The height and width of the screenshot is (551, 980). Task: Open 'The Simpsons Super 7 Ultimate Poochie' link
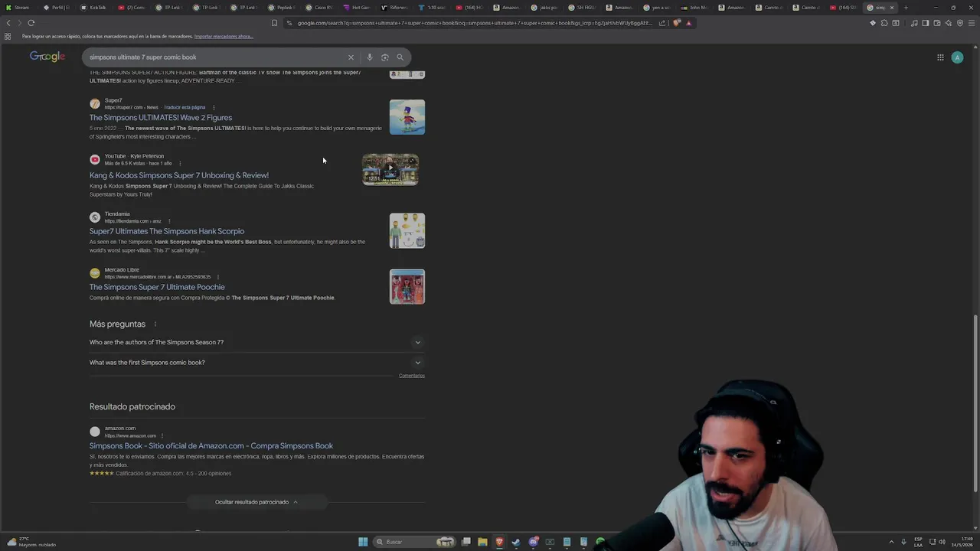[157, 287]
